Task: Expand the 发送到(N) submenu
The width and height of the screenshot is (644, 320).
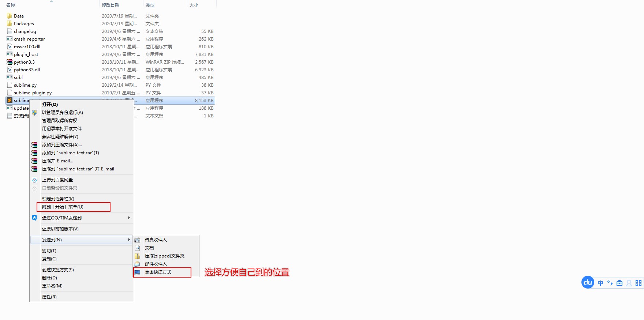Action: (x=82, y=240)
